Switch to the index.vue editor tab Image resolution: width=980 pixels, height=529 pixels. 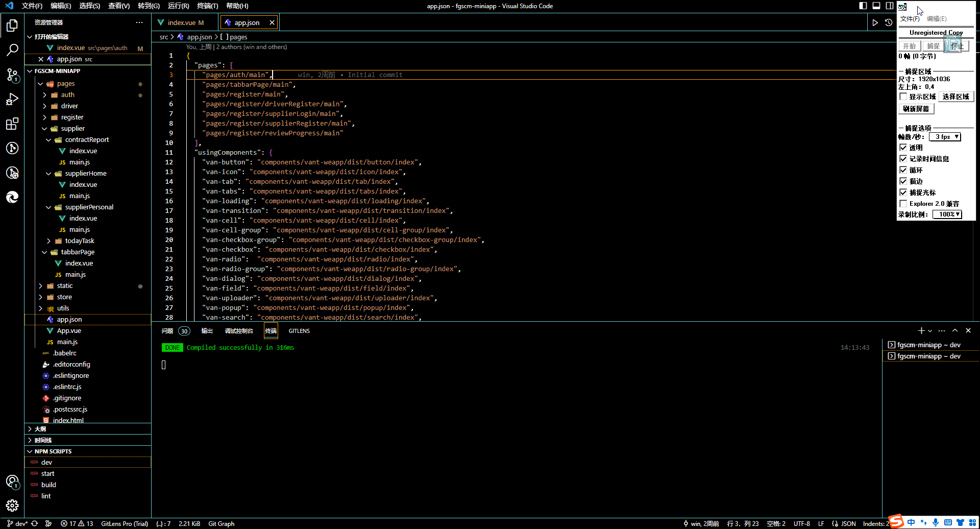tap(185, 22)
